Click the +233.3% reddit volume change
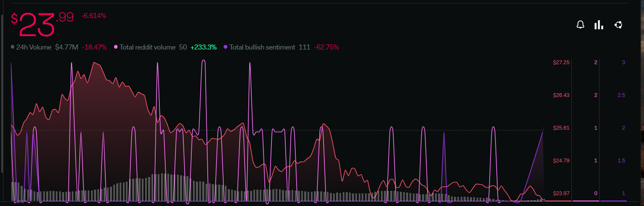 (203, 47)
